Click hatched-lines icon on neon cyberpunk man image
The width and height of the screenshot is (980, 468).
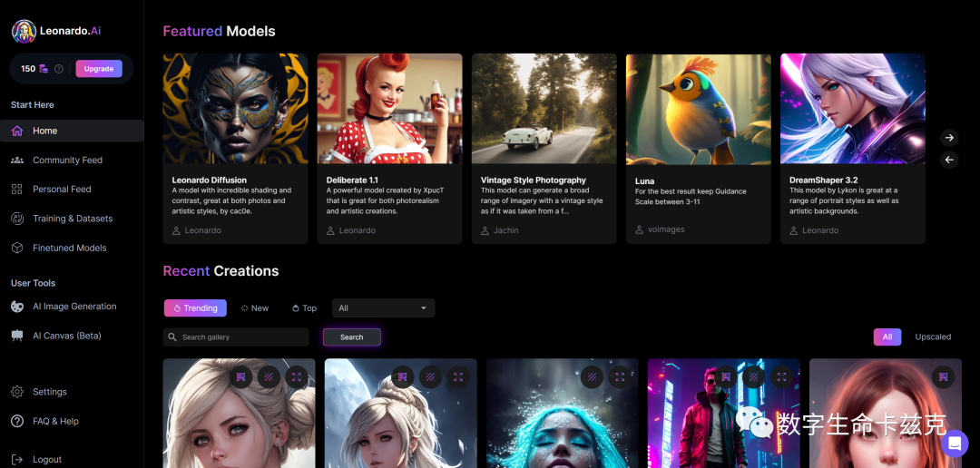click(x=753, y=376)
